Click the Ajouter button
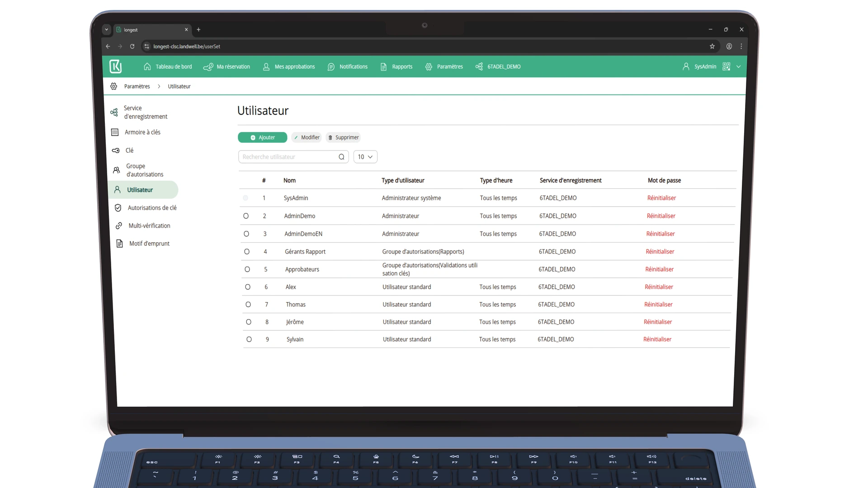The image size is (868, 488). point(262,137)
